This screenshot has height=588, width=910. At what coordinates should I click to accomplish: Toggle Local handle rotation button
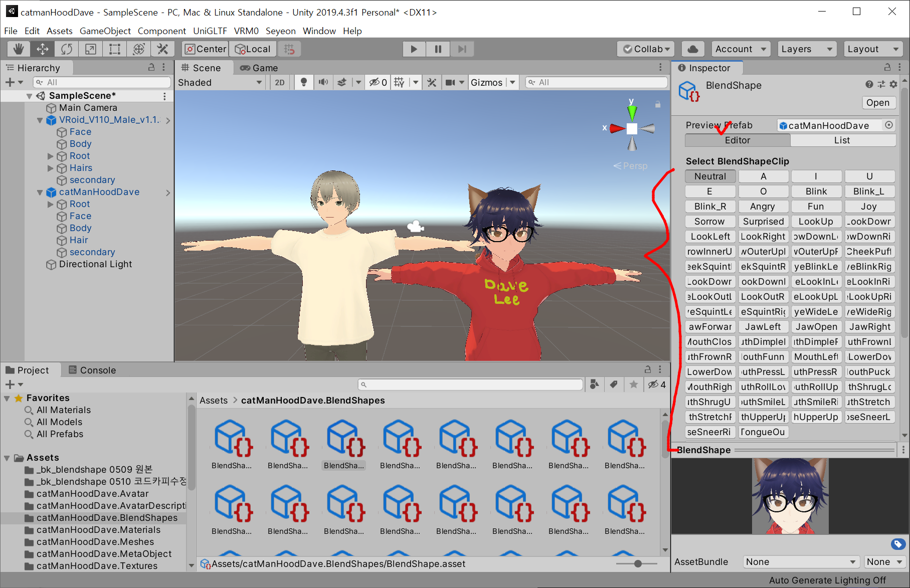253,49
